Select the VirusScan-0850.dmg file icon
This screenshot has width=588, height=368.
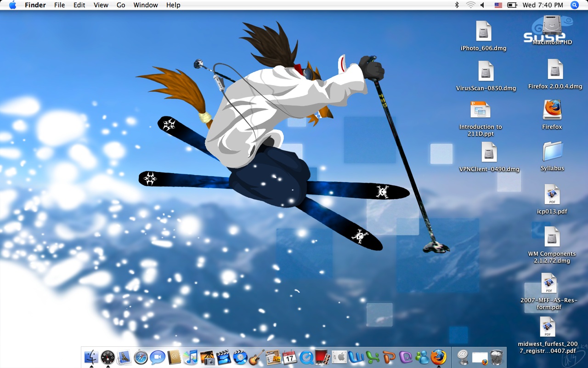click(486, 71)
